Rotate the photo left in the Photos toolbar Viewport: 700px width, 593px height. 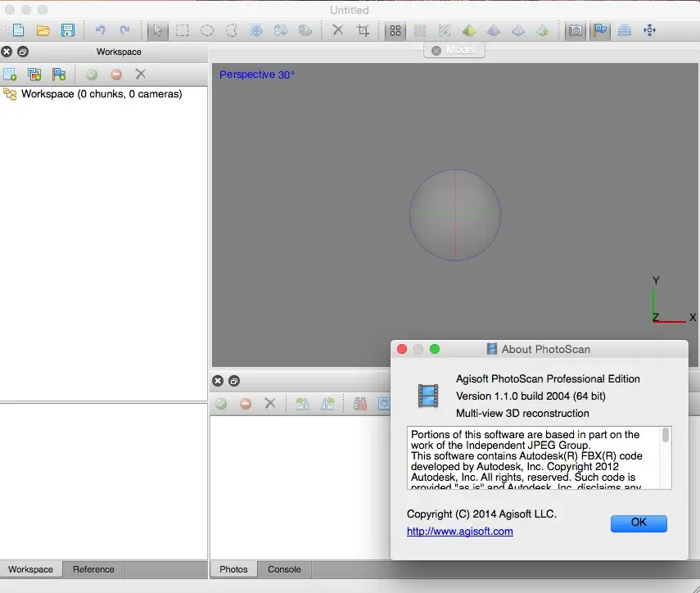(x=327, y=404)
